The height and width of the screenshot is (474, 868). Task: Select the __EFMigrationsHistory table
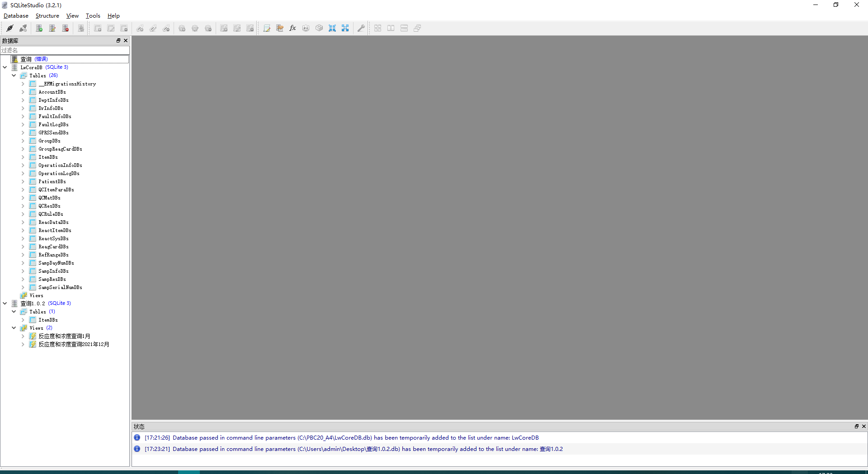click(x=67, y=84)
